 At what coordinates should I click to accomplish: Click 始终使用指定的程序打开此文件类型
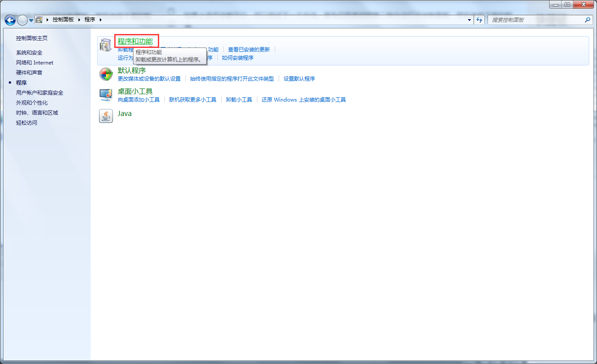pyautogui.click(x=232, y=79)
